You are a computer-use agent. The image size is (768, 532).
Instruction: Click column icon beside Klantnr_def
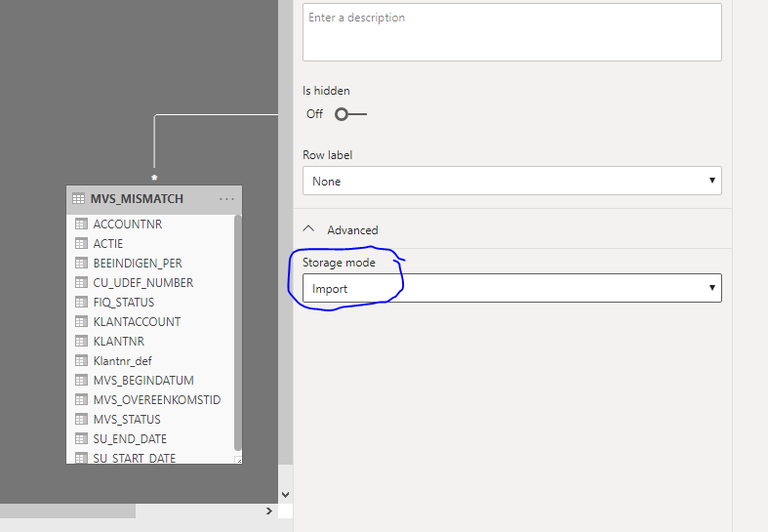coord(81,360)
